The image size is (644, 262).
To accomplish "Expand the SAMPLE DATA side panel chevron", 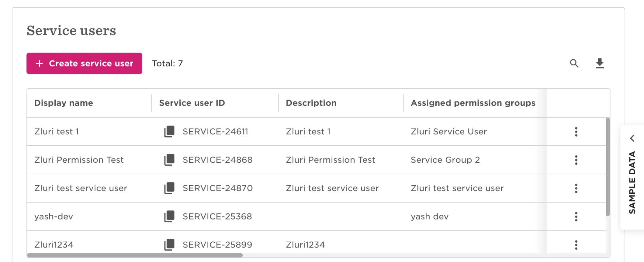I will tap(632, 138).
